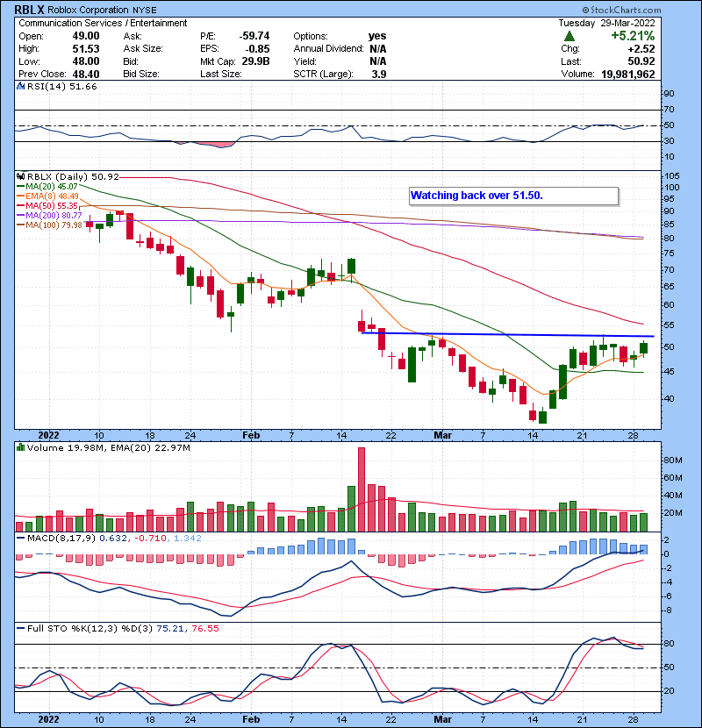Click the Roblox Corporation company name

(x=88, y=10)
